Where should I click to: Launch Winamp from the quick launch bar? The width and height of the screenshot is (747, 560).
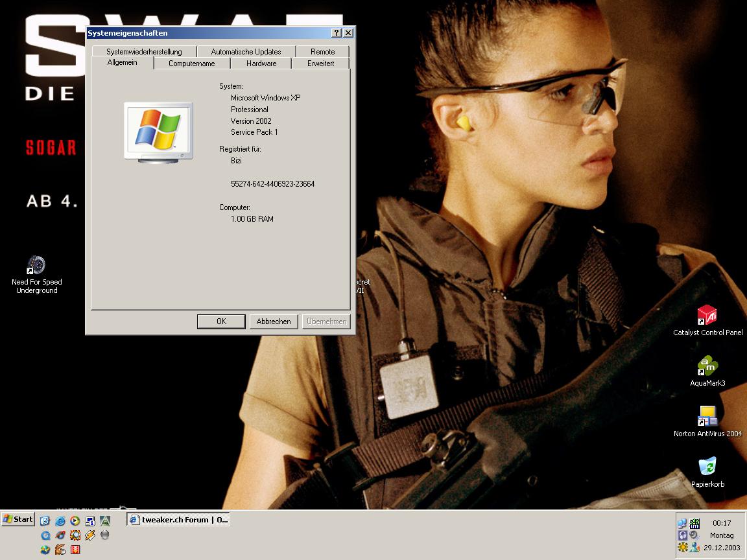90,535
